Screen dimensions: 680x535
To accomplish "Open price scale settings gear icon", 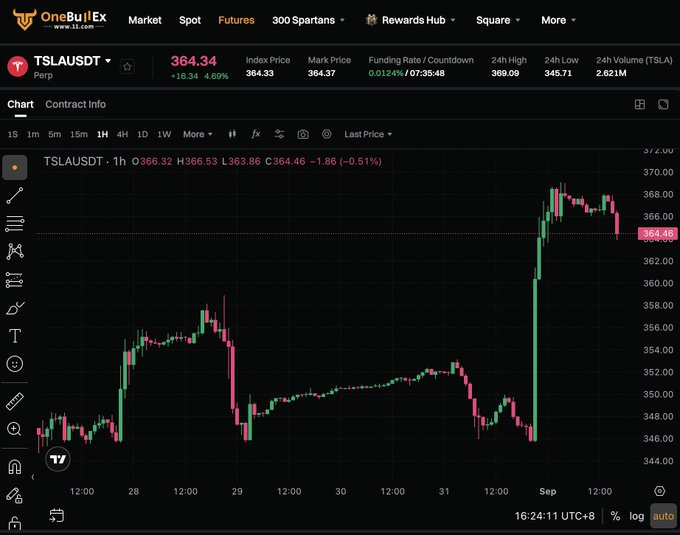I will coord(660,491).
